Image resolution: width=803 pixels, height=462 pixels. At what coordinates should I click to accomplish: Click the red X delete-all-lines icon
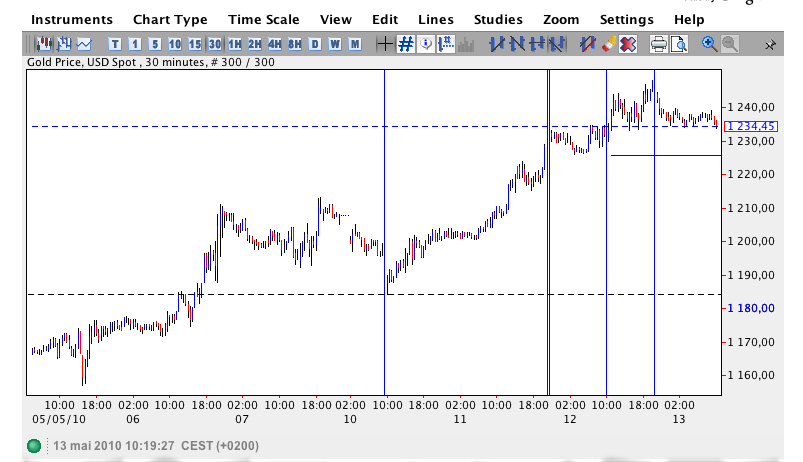(x=628, y=44)
